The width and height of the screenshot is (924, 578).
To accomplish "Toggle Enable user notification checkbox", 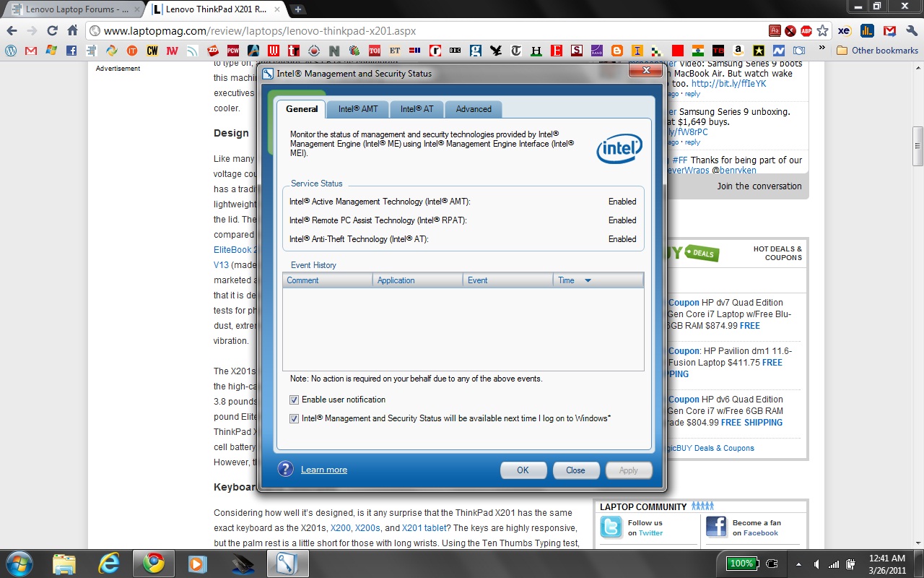I will click(294, 400).
